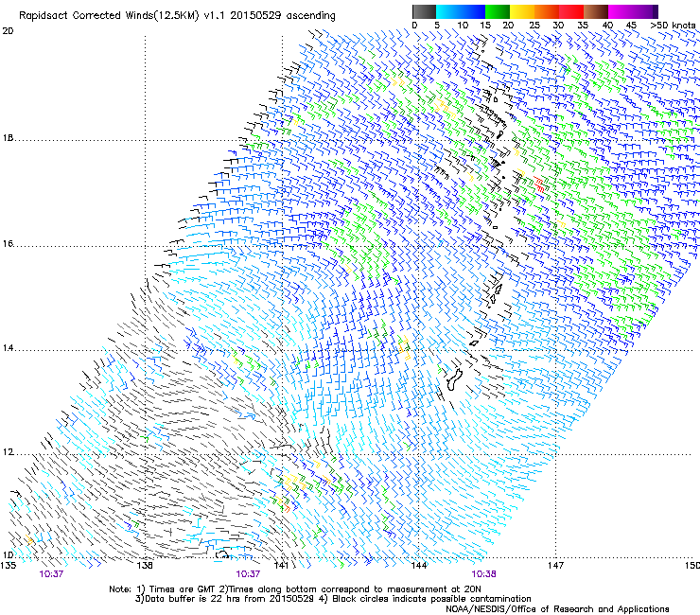Click the latitude "16" axis label
Viewport: 700px width, 615px height.
pyautogui.click(x=8, y=244)
